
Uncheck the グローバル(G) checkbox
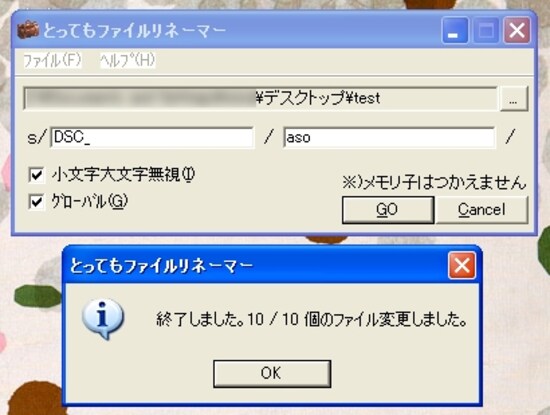click(36, 202)
